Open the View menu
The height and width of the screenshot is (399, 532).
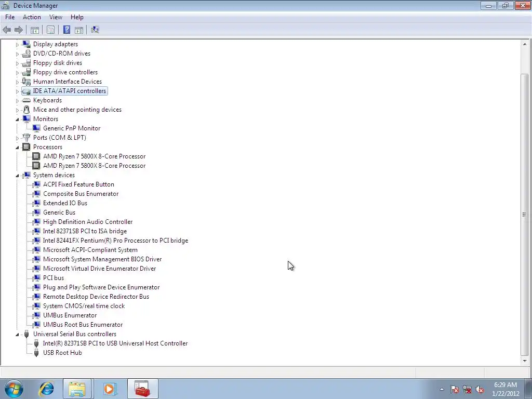pos(56,17)
